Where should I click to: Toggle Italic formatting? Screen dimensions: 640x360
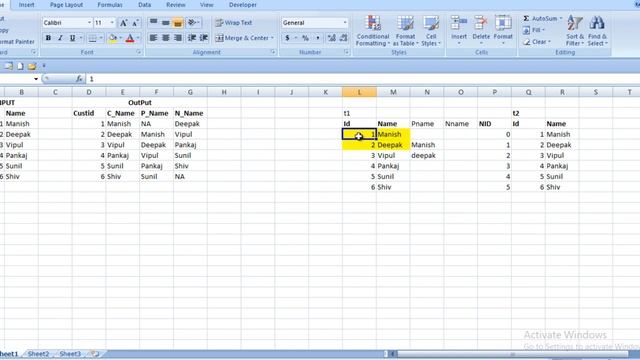click(60, 38)
